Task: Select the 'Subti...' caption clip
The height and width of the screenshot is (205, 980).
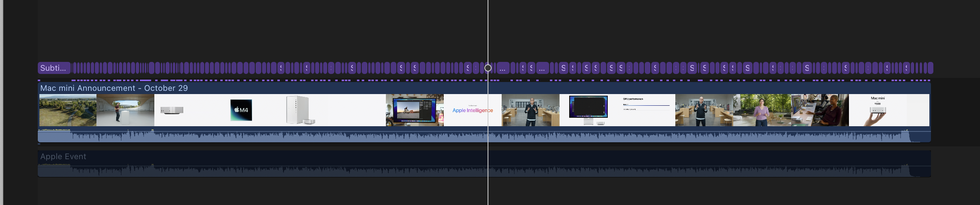Action: click(x=54, y=68)
